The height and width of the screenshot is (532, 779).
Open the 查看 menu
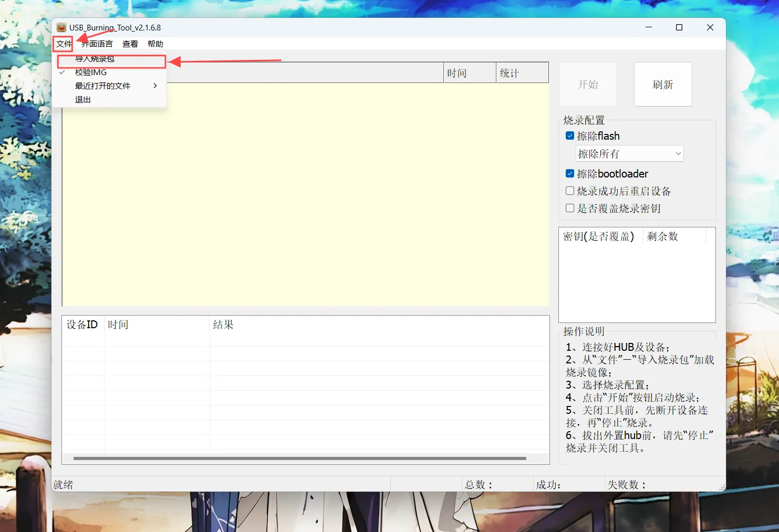click(x=130, y=44)
